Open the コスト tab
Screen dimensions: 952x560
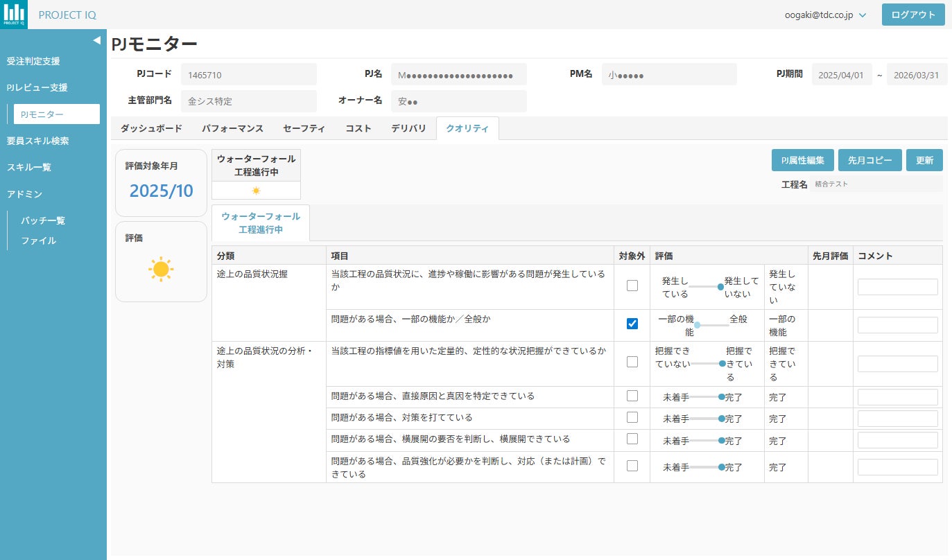click(x=358, y=128)
